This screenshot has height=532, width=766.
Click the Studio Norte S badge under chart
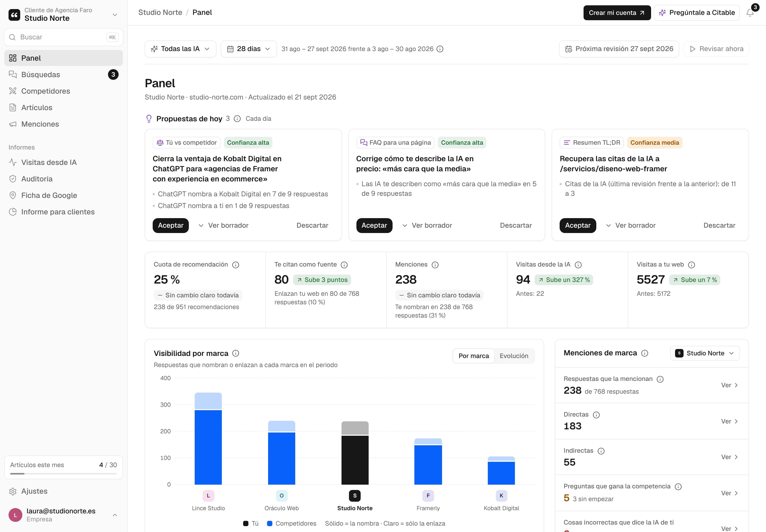click(x=355, y=496)
